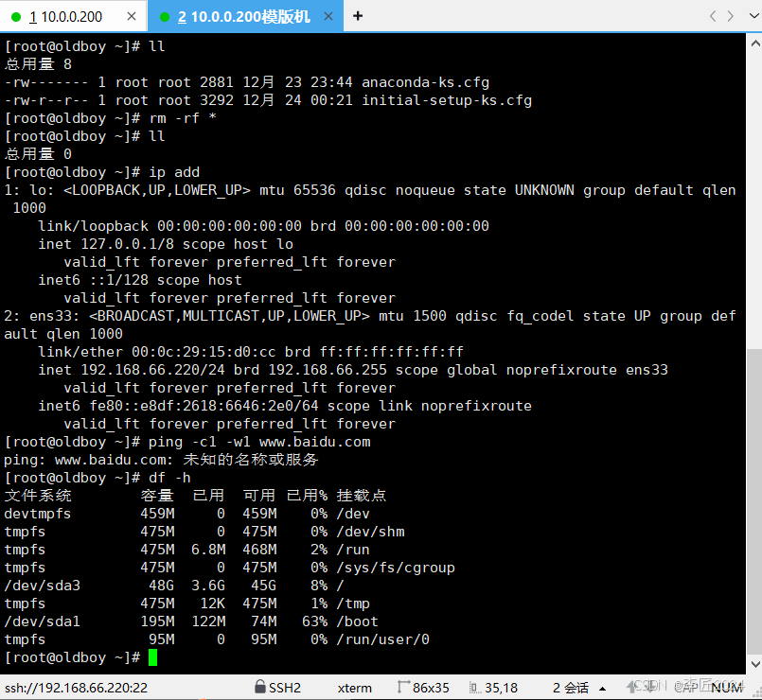This screenshot has height=700, width=762.
Task: Close the first 10.0.0.200 tab
Action: 132,16
